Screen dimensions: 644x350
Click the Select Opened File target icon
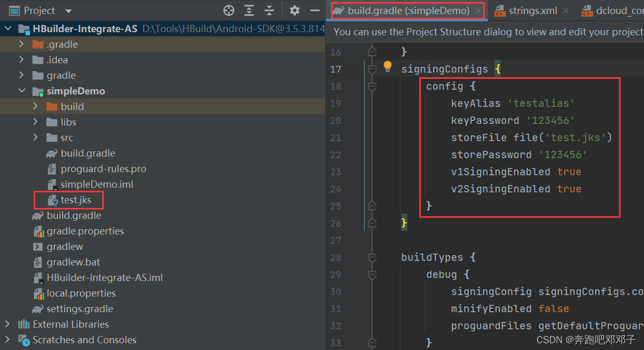pos(229,10)
